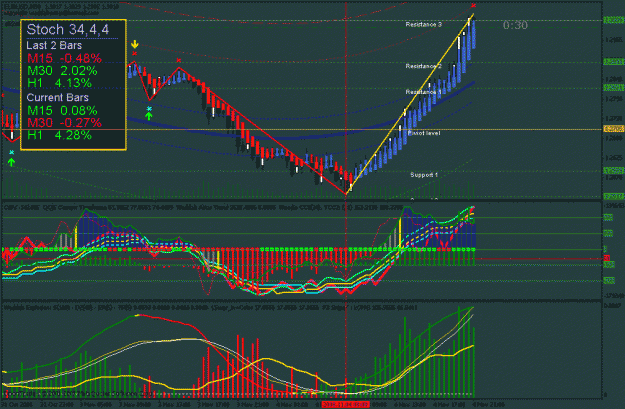
Task: Click the red-highlighted date on time axis
Action: coord(346,405)
